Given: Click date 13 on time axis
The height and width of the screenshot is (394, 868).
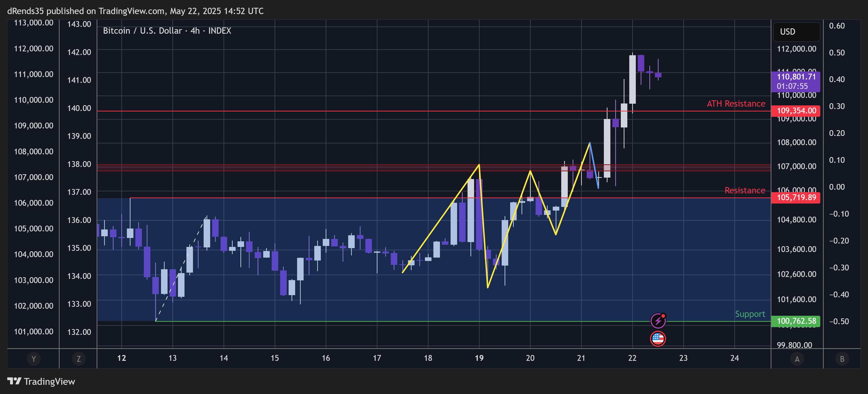Looking at the screenshot, I should click(173, 358).
